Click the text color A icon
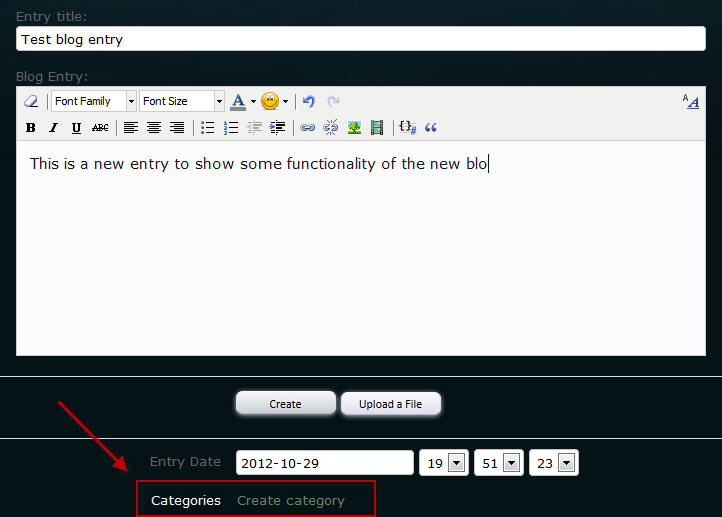Viewport: 722px width, 517px height. click(x=238, y=101)
